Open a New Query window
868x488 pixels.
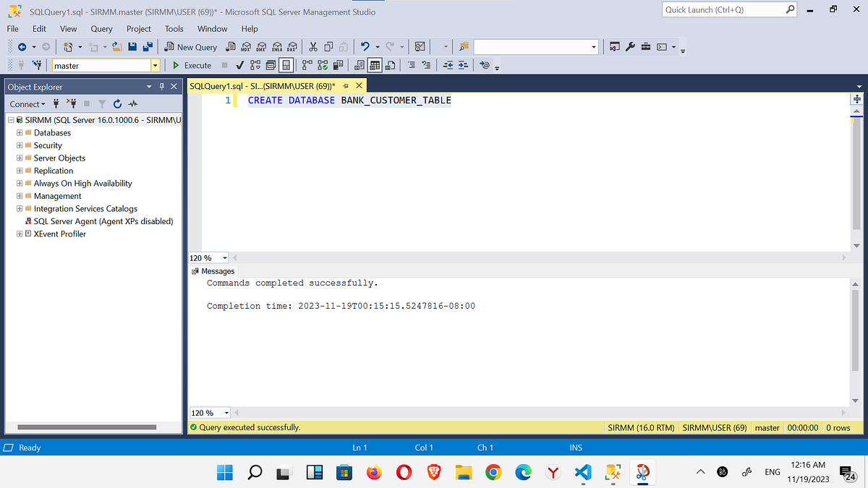click(x=190, y=46)
